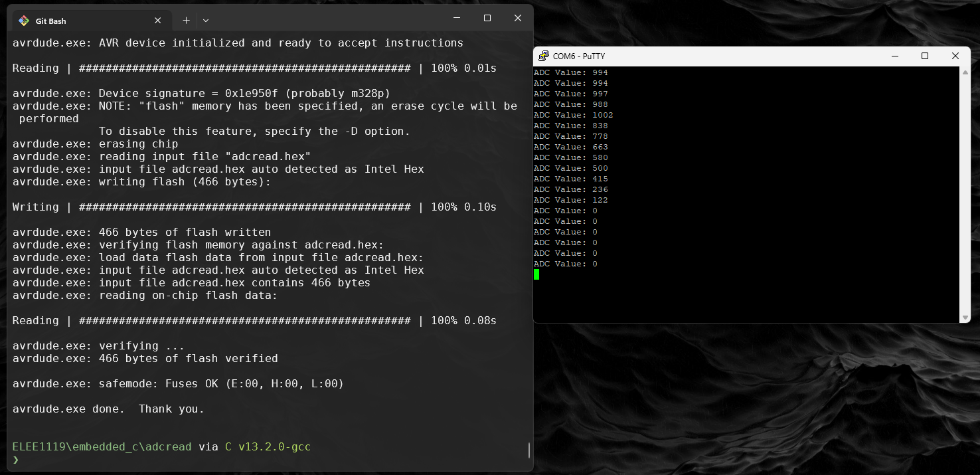This screenshot has width=980, height=475.
Task: Open a new terminal tab with plus
Action: pyautogui.click(x=186, y=21)
